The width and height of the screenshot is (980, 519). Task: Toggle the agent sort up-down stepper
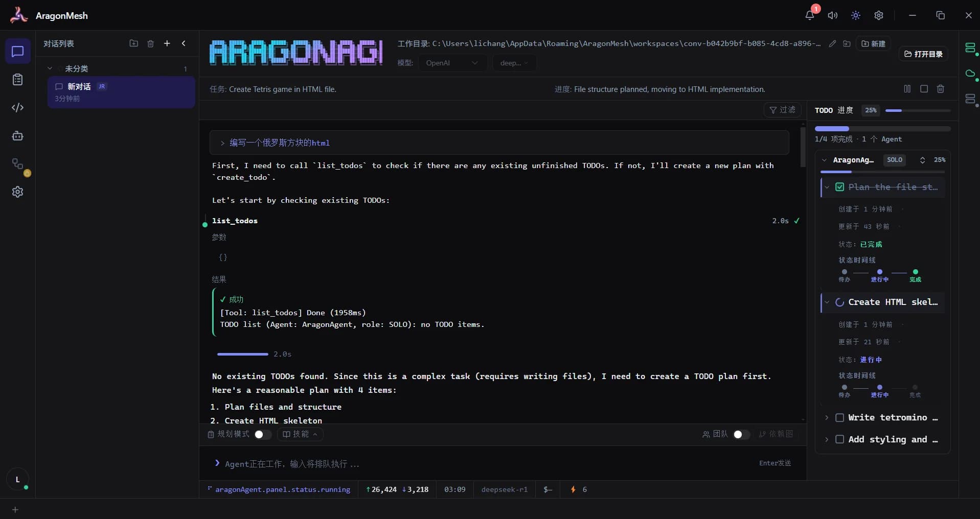click(x=922, y=160)
